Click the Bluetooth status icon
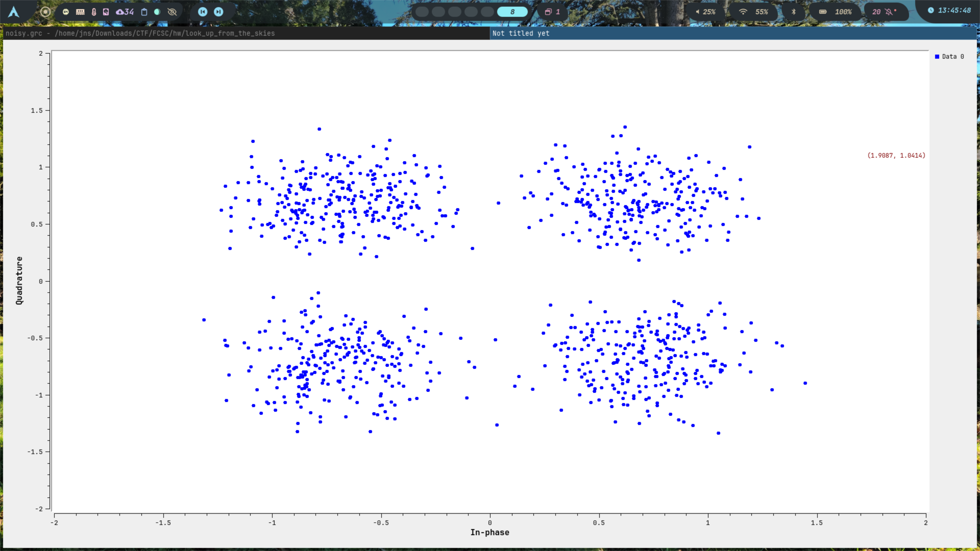The image size is (980, 551). pos(794,12)
